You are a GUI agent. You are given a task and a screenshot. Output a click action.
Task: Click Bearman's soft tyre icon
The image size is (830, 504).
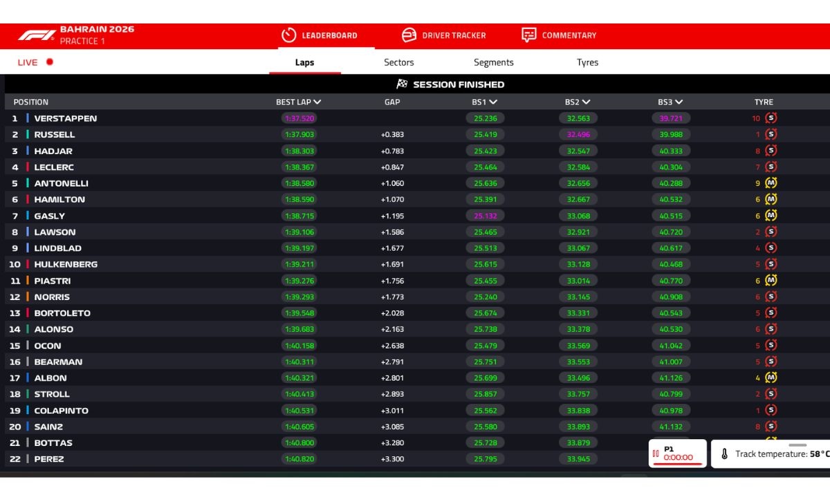[771, 362]
